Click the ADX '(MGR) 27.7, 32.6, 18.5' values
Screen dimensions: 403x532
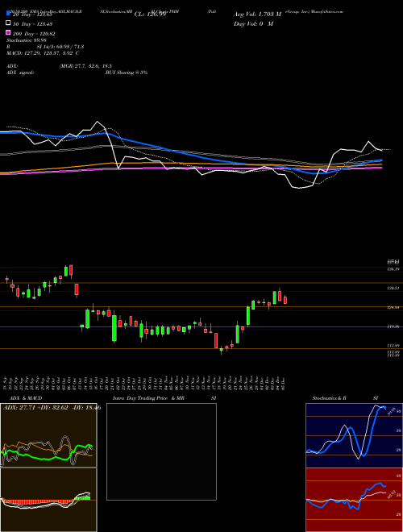click(x=85, y=66)
